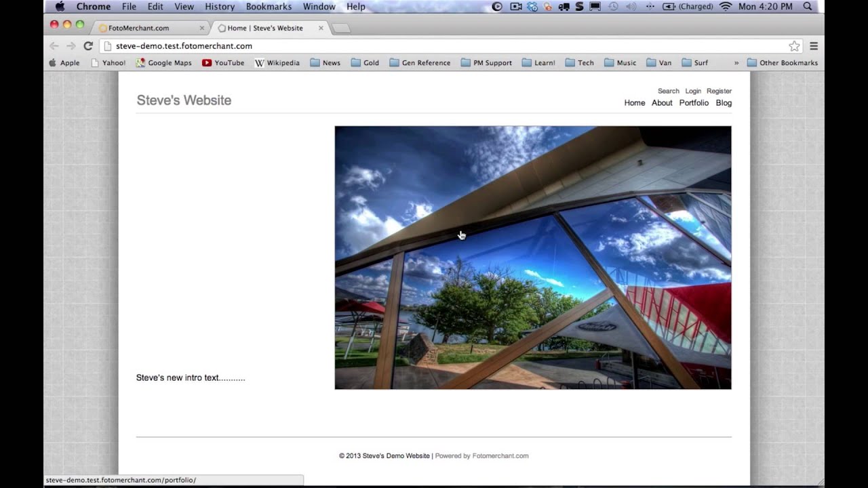Click the Login link
Screen dimensions: 868x488
(x=693, y=91)
